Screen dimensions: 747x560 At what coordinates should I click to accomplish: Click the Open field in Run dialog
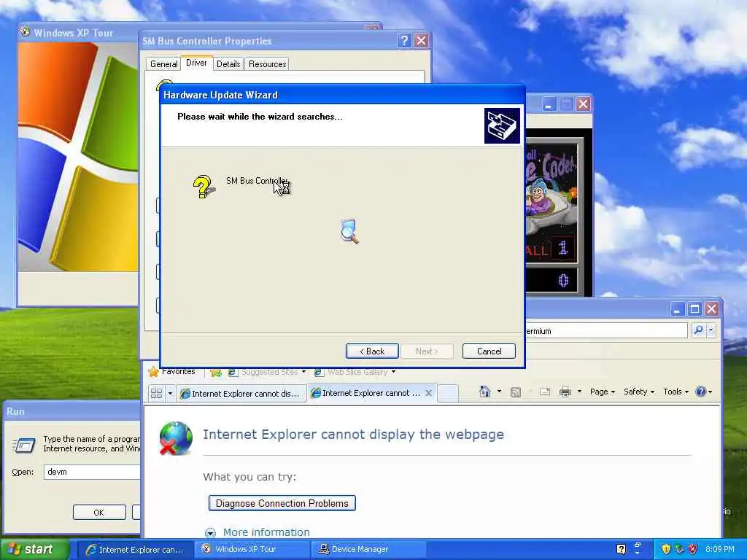click(x=92, y=472)
